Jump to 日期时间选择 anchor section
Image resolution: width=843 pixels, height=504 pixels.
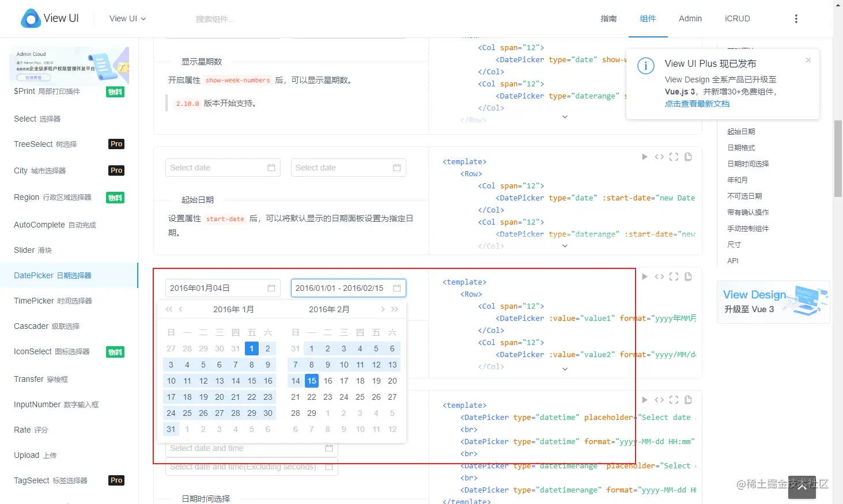point(748,164)
